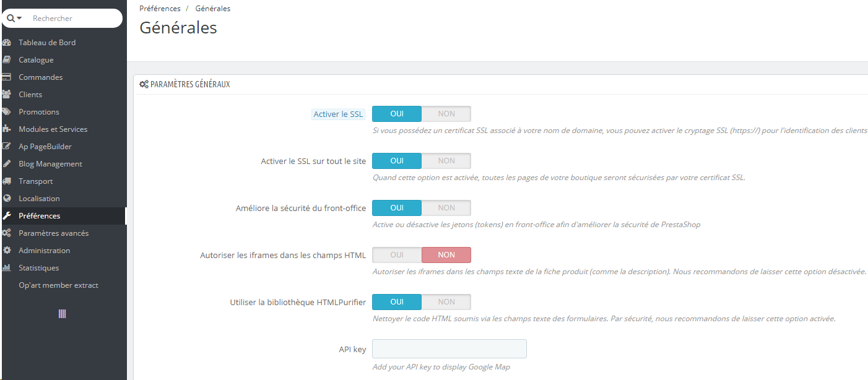Choose NON for SSL sur tout le site
868x380 pixels.
click(x=446, y=161)
